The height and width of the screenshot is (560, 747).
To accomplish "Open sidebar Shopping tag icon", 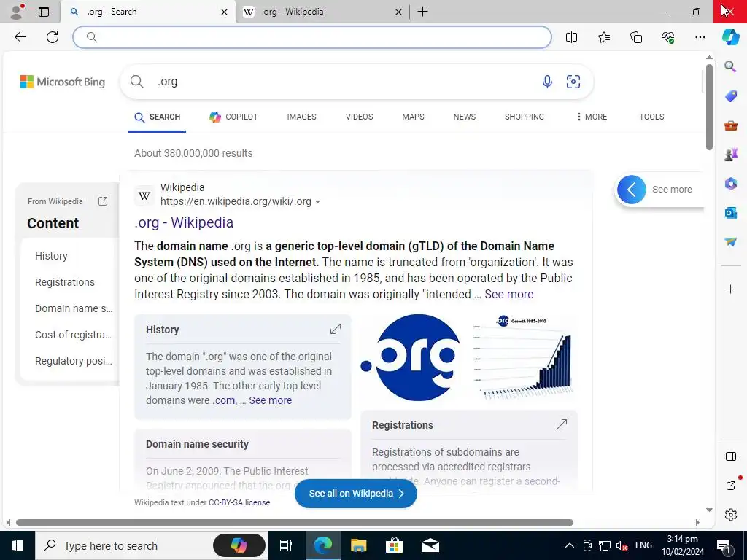I will [x=730, y=96].
